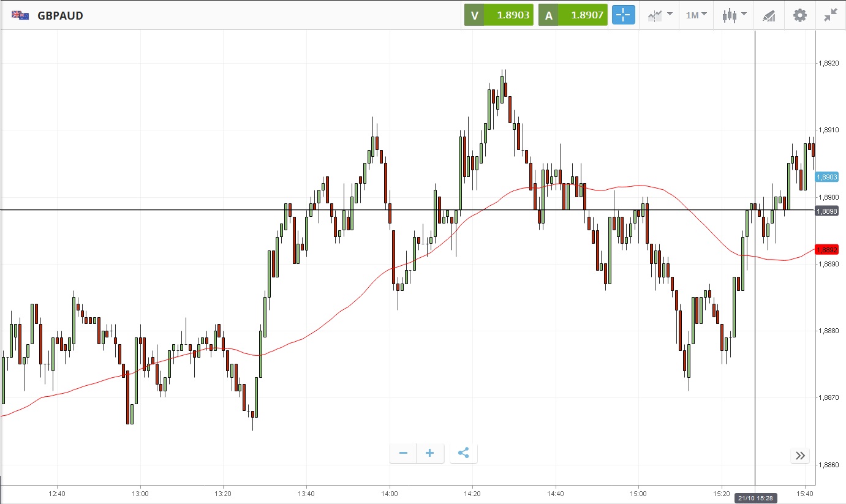Click the 15:00 time axis label
846x504 pixels.
[x=638, y=494]
